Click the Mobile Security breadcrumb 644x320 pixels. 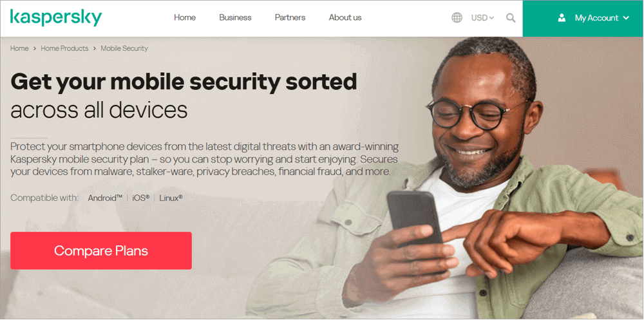click(124, 48)
